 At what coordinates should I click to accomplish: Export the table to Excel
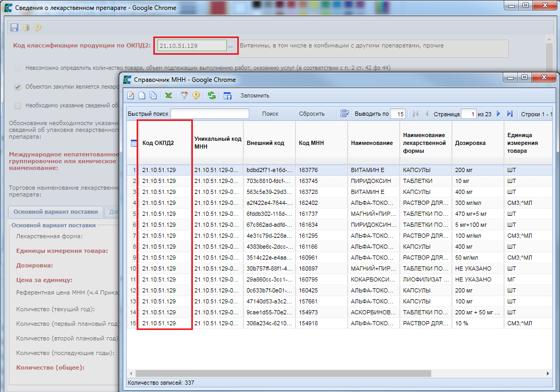[x=168, y=95]
